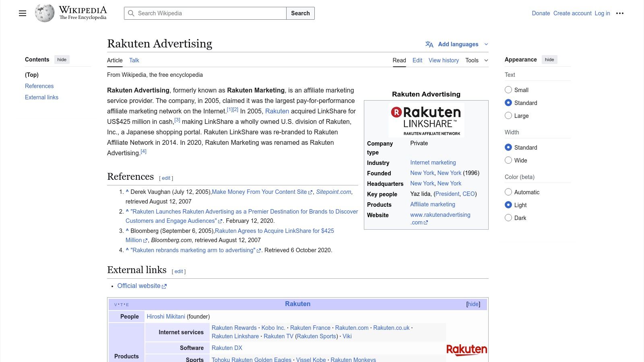Screen dimensions: 644x362
Task: Switch to the Talk tab
Action: (x=134, y=60)
